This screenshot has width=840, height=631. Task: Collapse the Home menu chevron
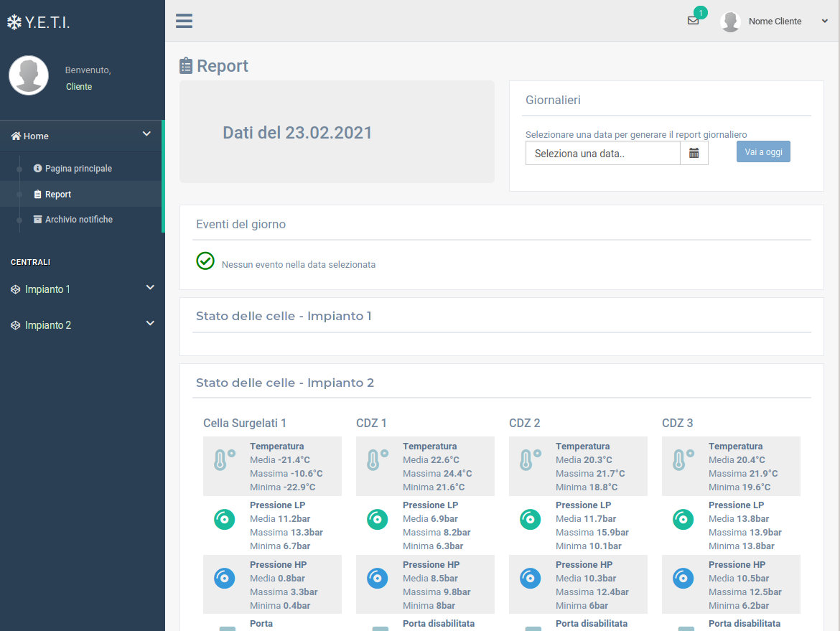click(146, 134)
